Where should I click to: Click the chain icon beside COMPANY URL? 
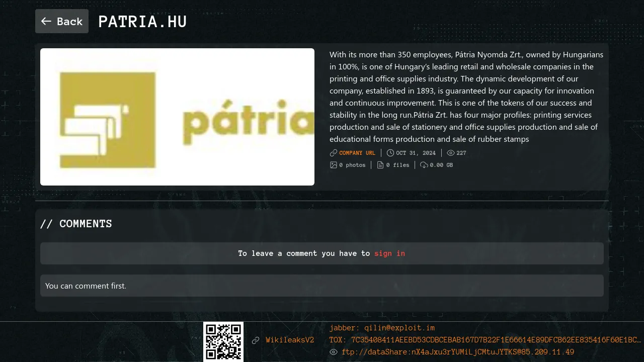tap(334, 153)
